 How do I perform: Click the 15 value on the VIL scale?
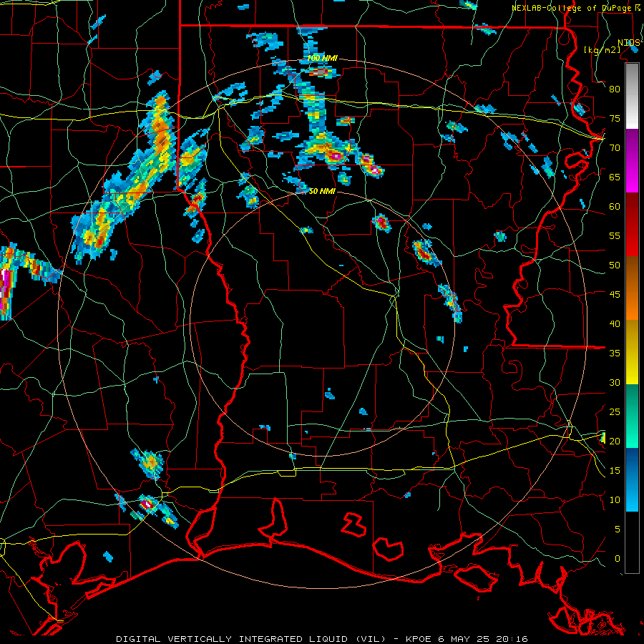pyautogui.click(x=615, y=471)
